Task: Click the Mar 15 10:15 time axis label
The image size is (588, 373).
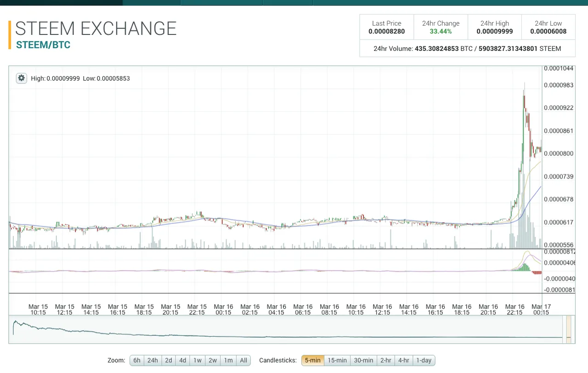Action: point(38,310)
